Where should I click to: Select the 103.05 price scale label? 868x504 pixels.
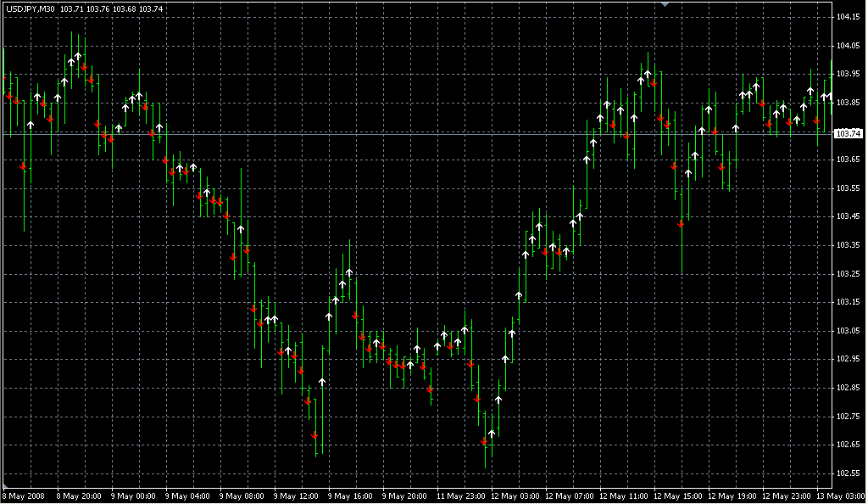click(848, 331)
